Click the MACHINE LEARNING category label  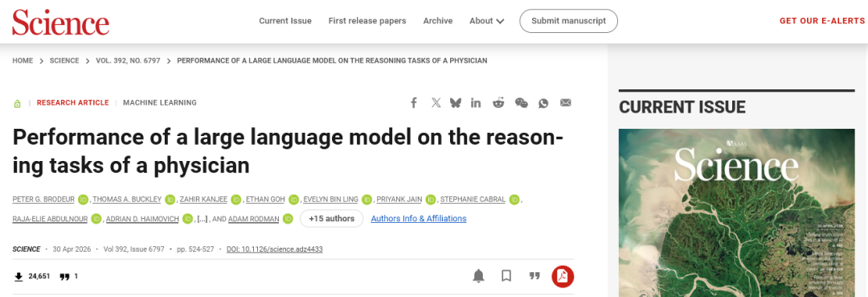tap(159, 102)
